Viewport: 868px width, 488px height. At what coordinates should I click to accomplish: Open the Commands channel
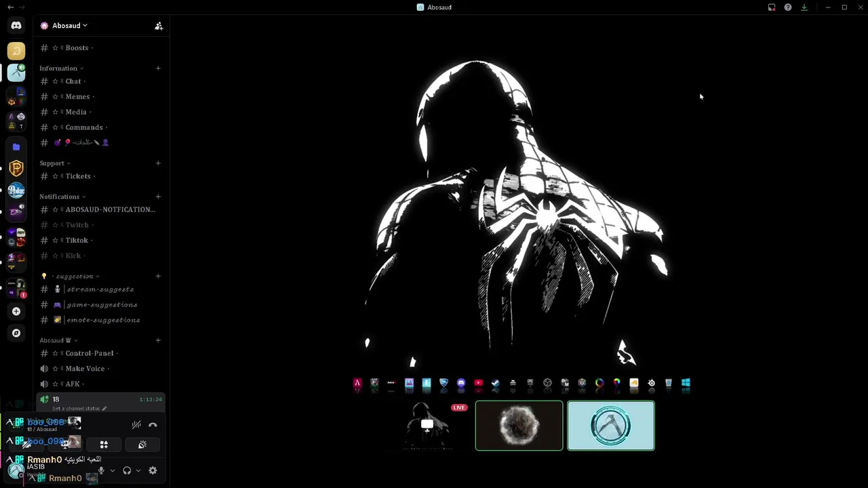tap(100, 127)
